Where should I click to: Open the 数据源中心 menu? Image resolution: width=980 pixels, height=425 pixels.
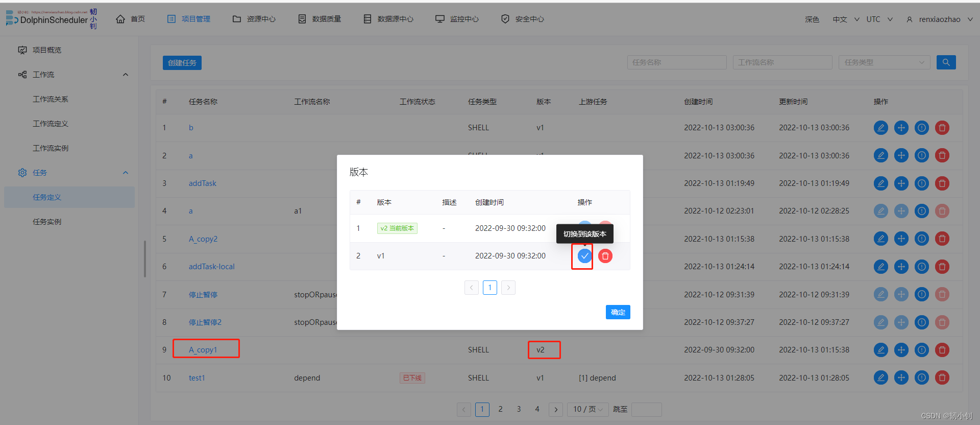[388, 19]
